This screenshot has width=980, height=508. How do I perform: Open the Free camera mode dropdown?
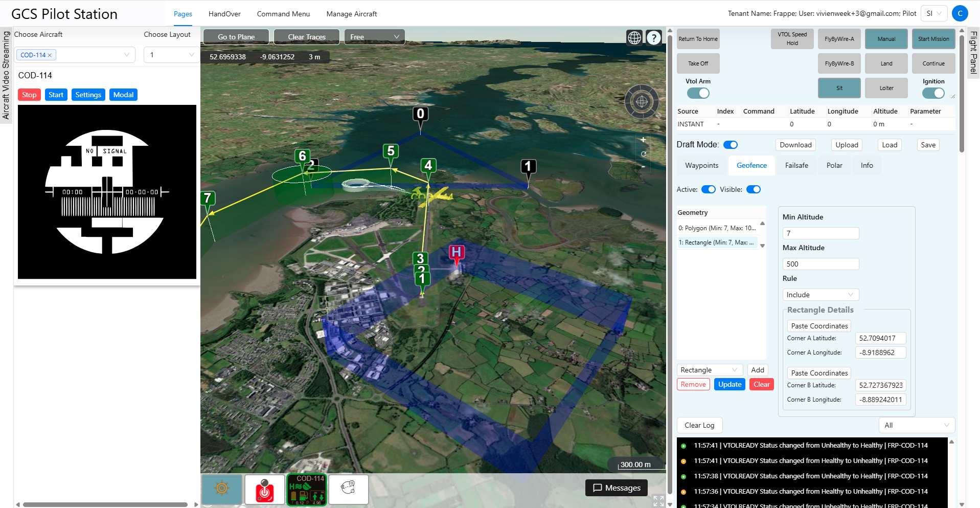coord(374,37)
